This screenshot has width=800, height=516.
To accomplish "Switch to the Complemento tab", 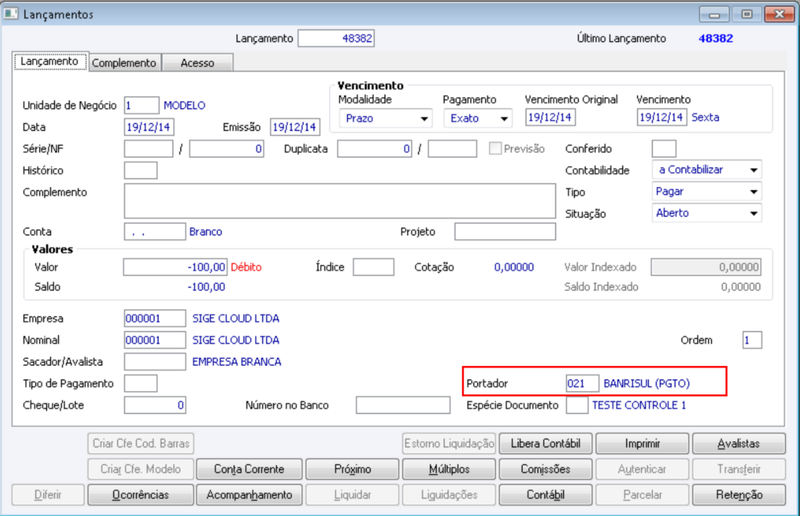I will coord(124,63).
